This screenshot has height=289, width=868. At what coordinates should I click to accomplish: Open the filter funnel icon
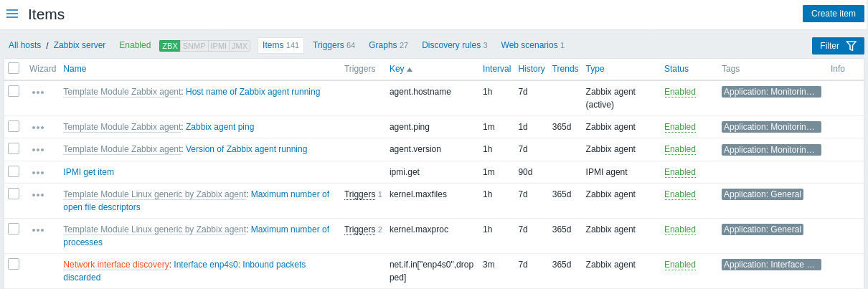click(852, 46)
